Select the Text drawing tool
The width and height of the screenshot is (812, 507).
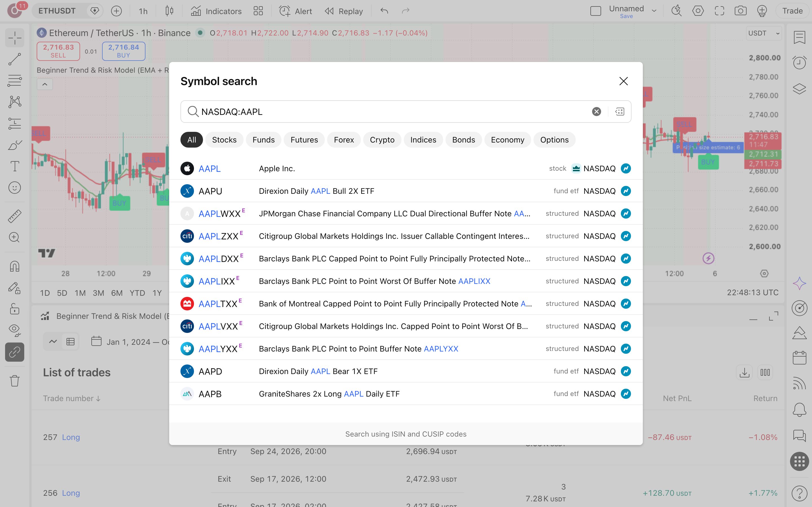[x=14, y=166]
